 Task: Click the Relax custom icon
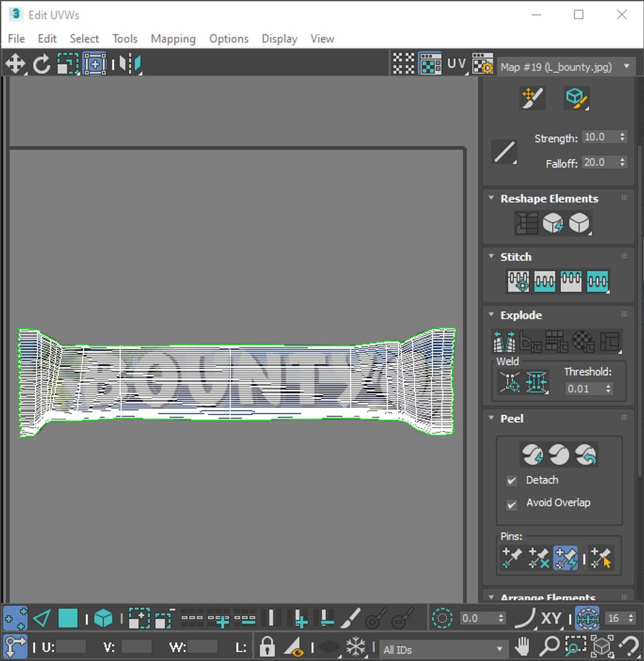[579, 223]
